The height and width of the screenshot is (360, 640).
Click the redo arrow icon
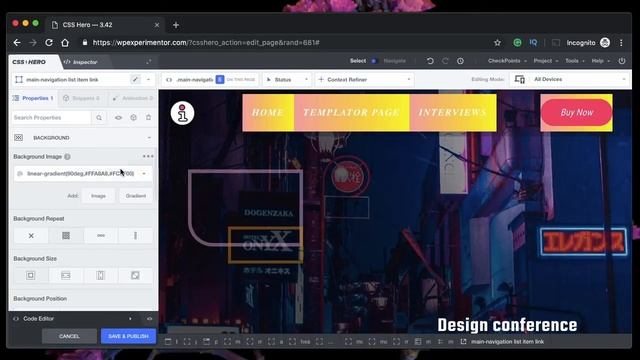coord(445,61)
